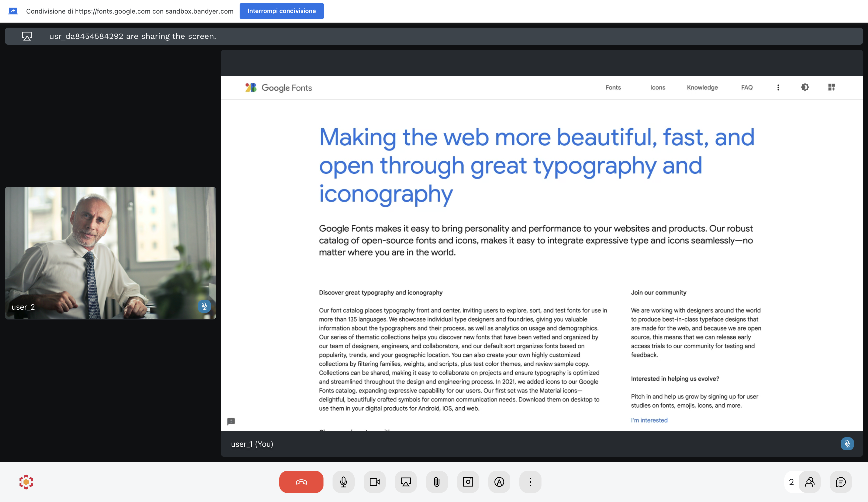Image resolution: width=868 pixels, height=502 pixels.
Task: Click the user_1 (You) label
Action: click(x=252, y=444)
